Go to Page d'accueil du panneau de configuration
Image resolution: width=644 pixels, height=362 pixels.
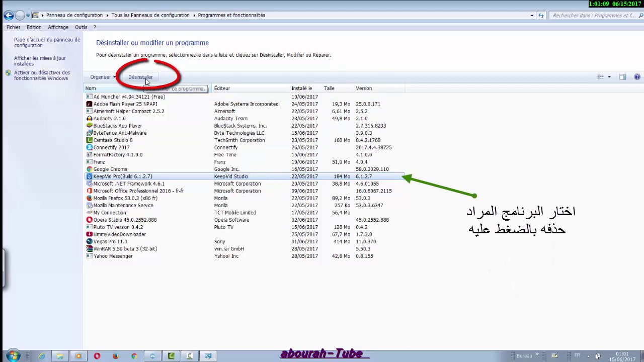tap(47, 42)
